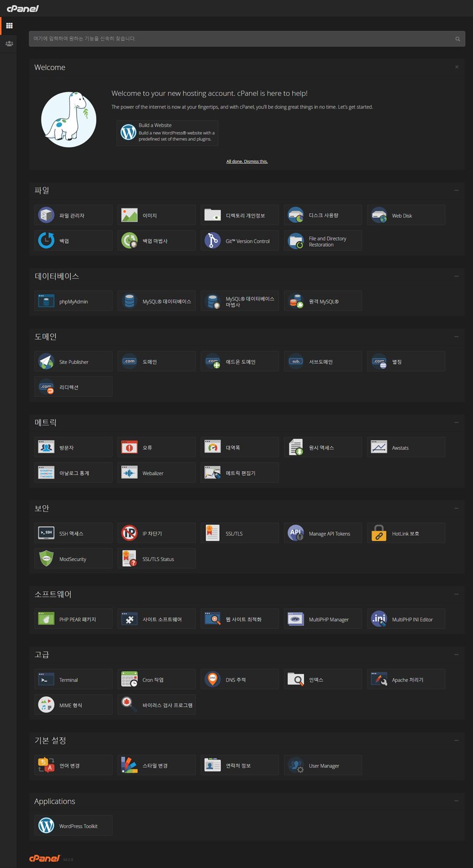Open the IP 차단기 blocker icon
473x868 pixels.
(x=129, y=534)
